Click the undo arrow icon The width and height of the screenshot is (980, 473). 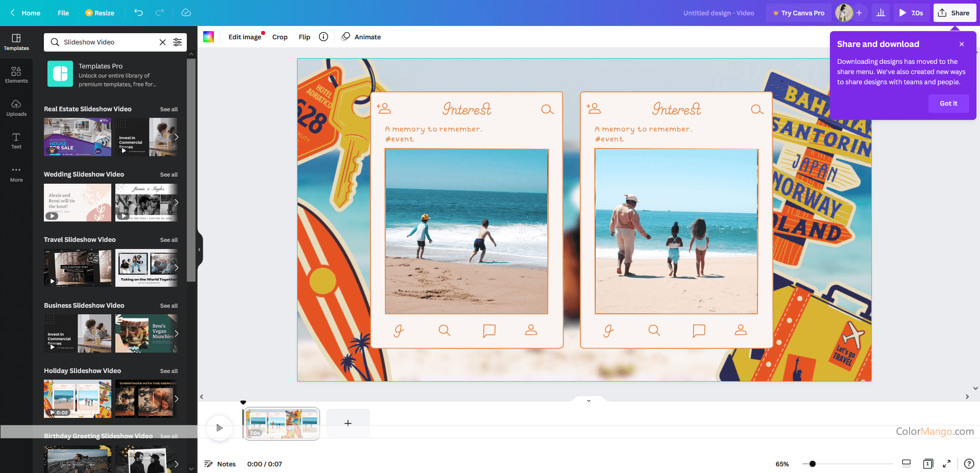tap(138, 13)
